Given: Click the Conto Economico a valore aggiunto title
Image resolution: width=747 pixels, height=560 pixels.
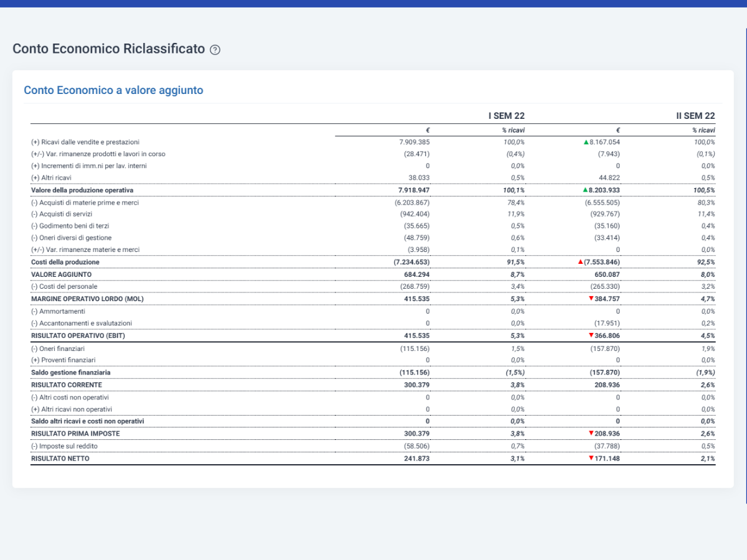Looking at the screenshot, I should point(113,90).
